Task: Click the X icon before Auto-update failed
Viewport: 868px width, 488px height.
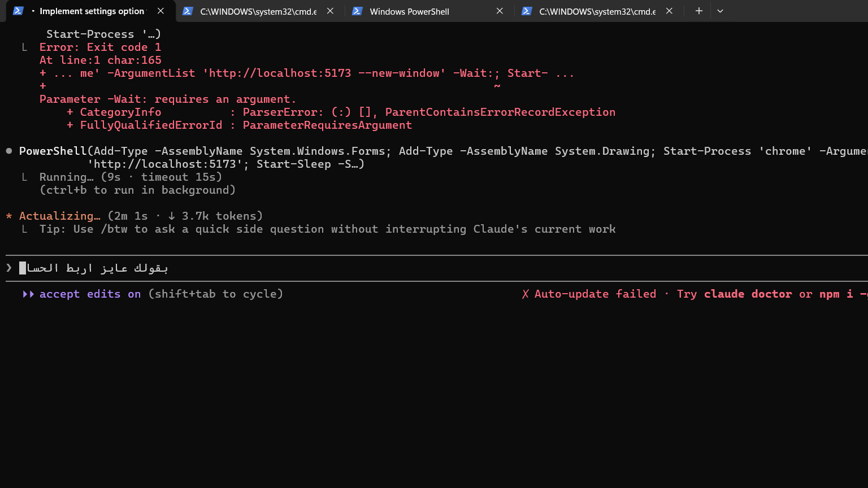Action: click(x=526, y=294)
